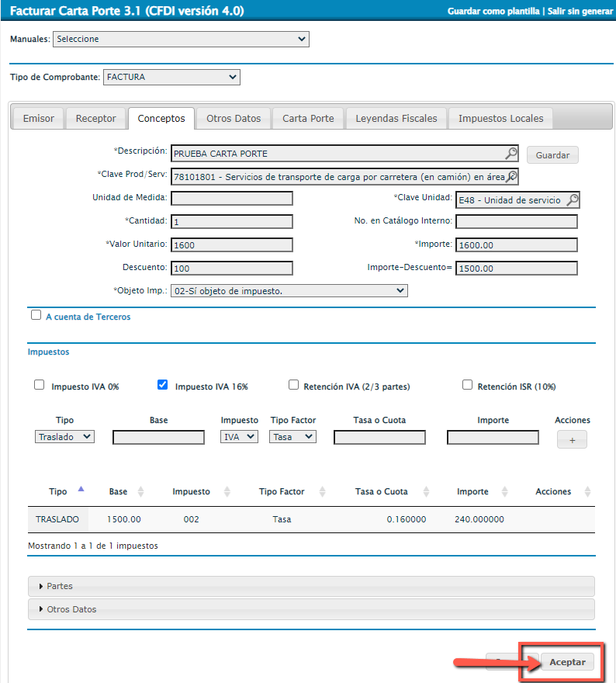The image size is (616, 683).
Task: Expand the Otros Datos collapsible section
Action: tap(311, 609)
